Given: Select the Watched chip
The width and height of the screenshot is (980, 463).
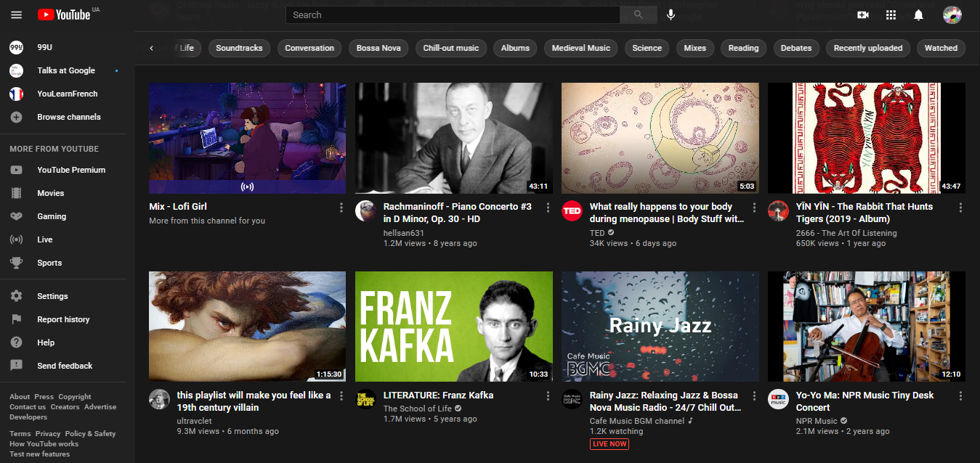Looking at the screenshot, I should 941,48.
